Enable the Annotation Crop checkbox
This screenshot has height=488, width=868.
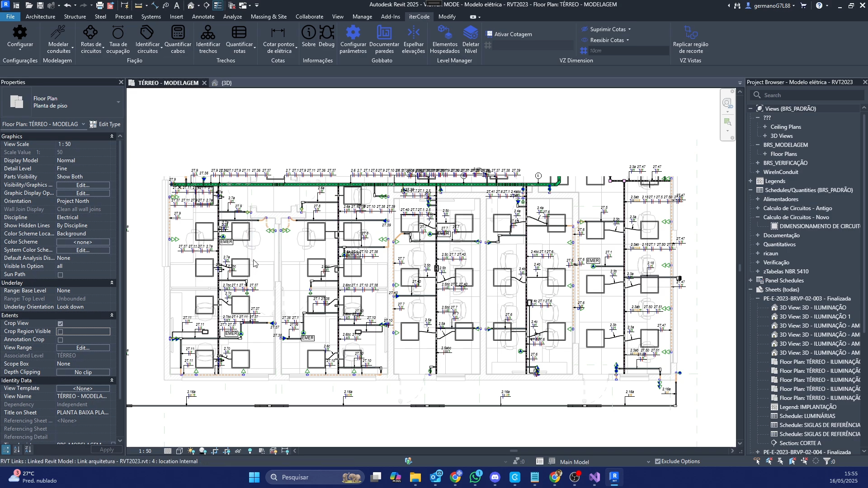60,340
